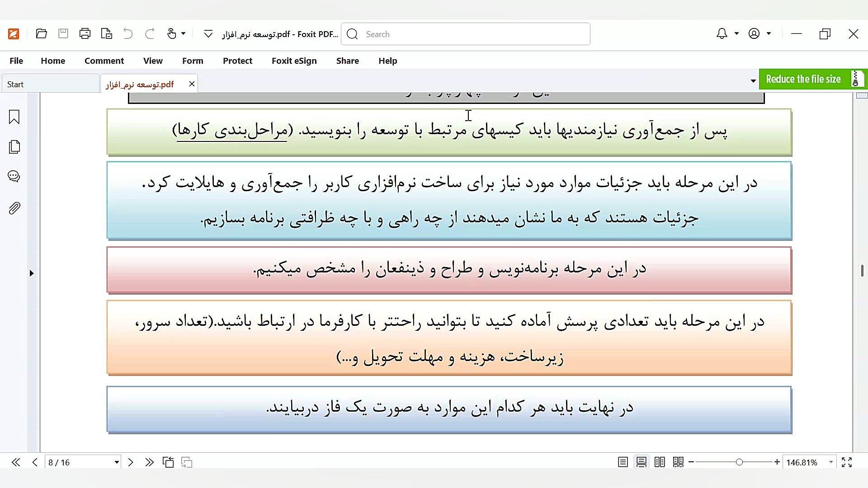868x488 pixels.
Task: Open the Protect tab
Action: click(x=237, y=61)
